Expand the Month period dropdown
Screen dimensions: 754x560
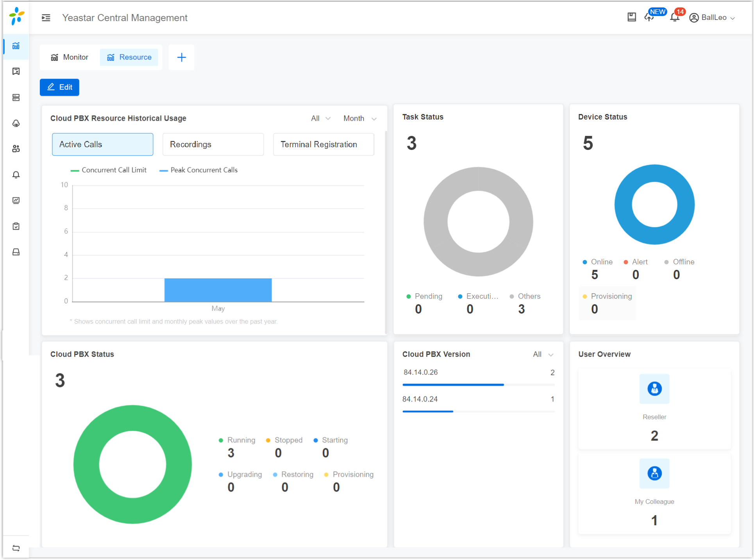(x=359, y=118)
